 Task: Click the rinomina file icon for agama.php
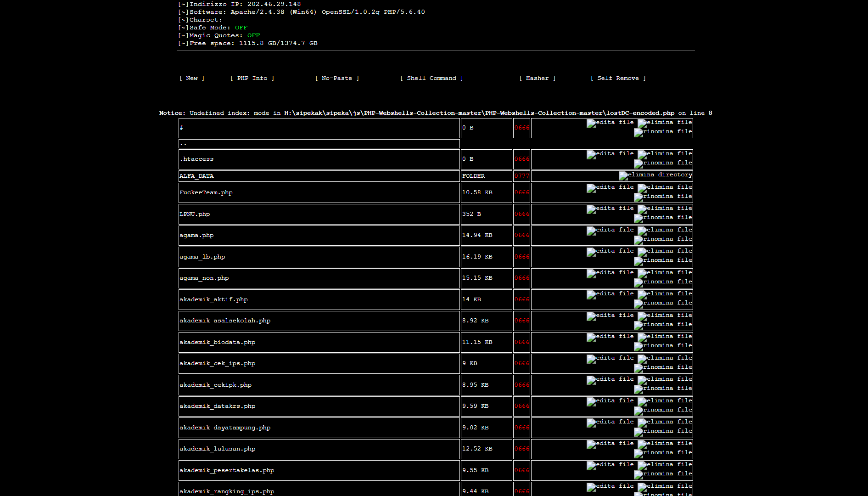pos(663,239)
